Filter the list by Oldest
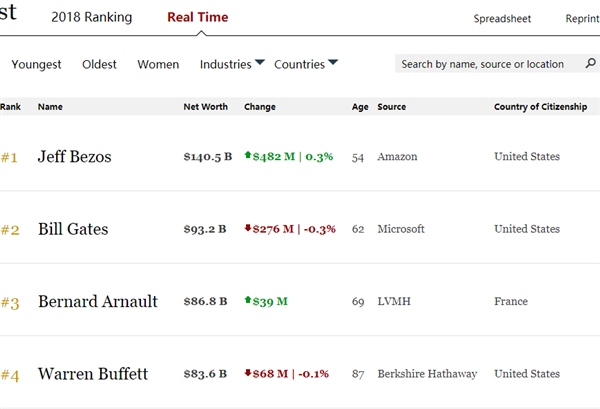 tap(99, 65)
